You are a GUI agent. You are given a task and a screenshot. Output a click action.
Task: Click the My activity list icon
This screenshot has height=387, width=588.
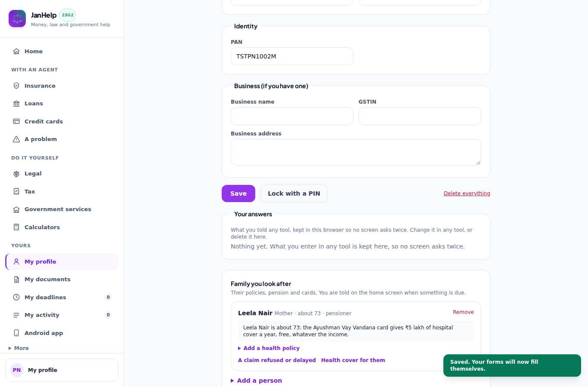[x=16, y=315]
